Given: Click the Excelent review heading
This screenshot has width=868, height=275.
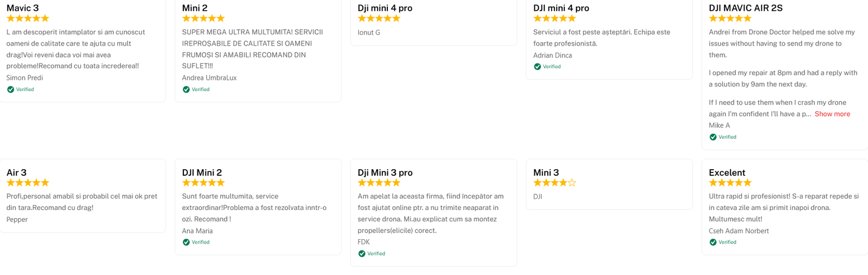Looking at the screenshot, I should [726, 172].
